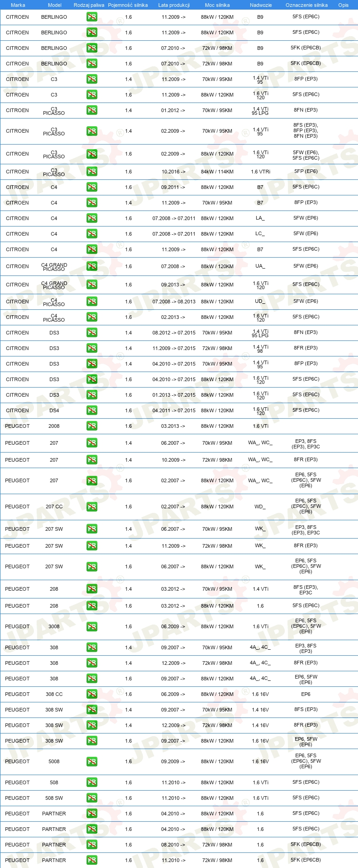Select the DS4 model cell
Image resolution: width=358 pixels, height=868 pixels.
point(54,410)
